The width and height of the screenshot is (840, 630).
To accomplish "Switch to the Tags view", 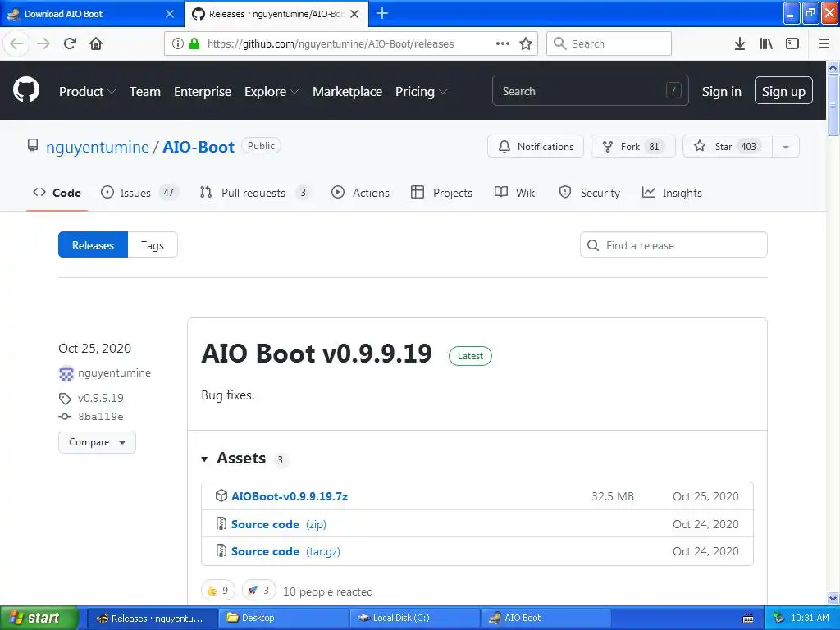I will point(153,244).
